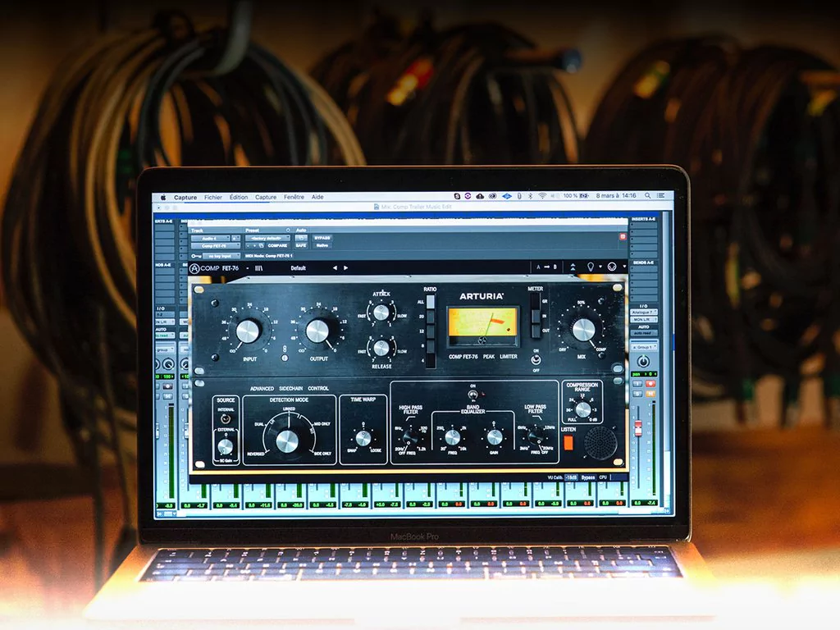Click the next preset right arrow
The height and width of the screenshot is (630, 840).
(345, 267)
